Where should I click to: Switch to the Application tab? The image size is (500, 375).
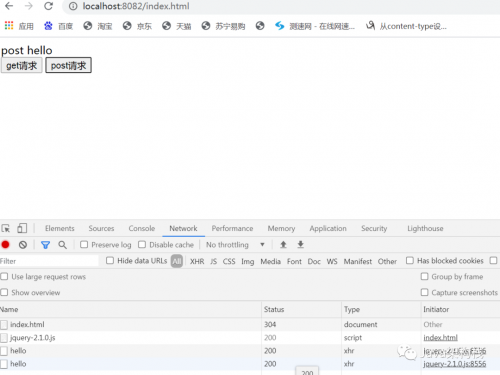tap(328, 228)
